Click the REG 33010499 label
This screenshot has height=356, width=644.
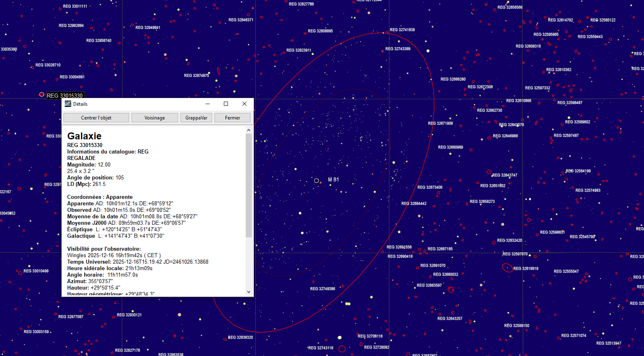(x=36, y=271)
